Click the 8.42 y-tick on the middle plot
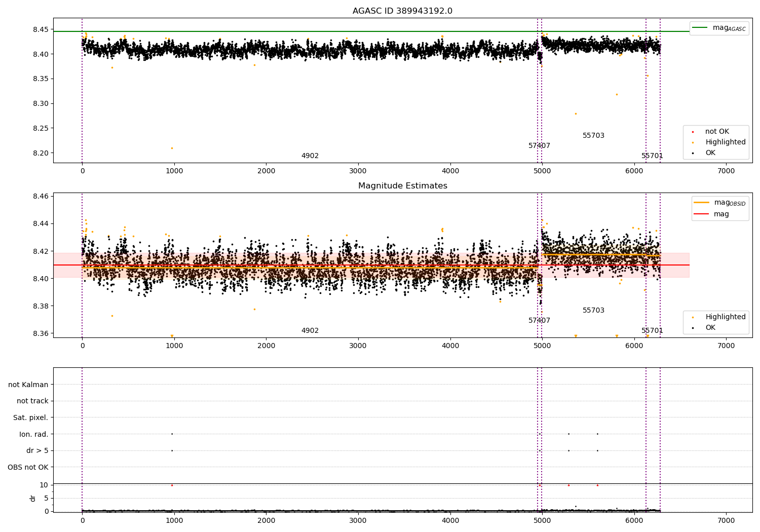This screenshot has height=532, width=760. coord(40,251)
